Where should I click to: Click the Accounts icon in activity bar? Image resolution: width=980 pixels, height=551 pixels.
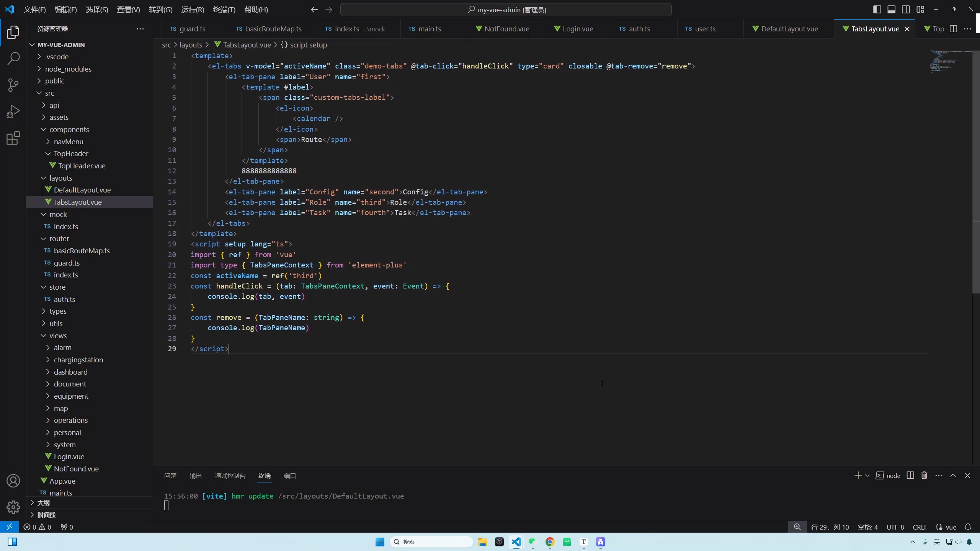click(13, 481)
